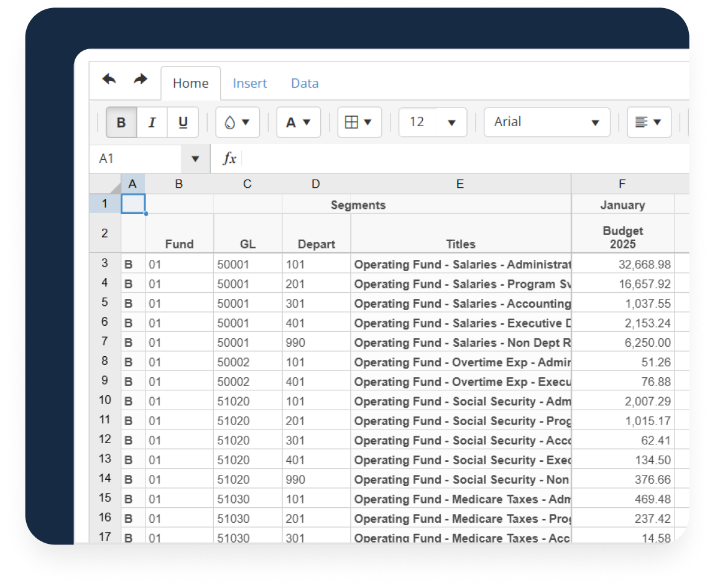This screenshot has width=715, height=588.
Task: Select column B header
Action: click(x=179, y=184)
